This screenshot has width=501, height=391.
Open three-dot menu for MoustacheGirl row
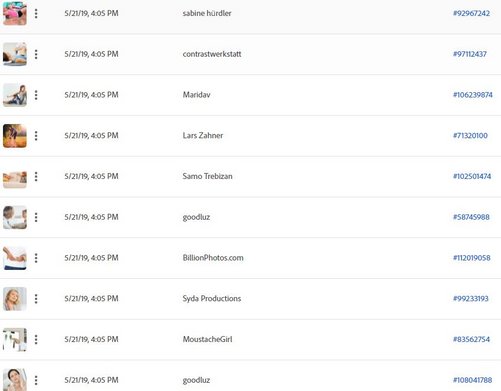point(36,339)
